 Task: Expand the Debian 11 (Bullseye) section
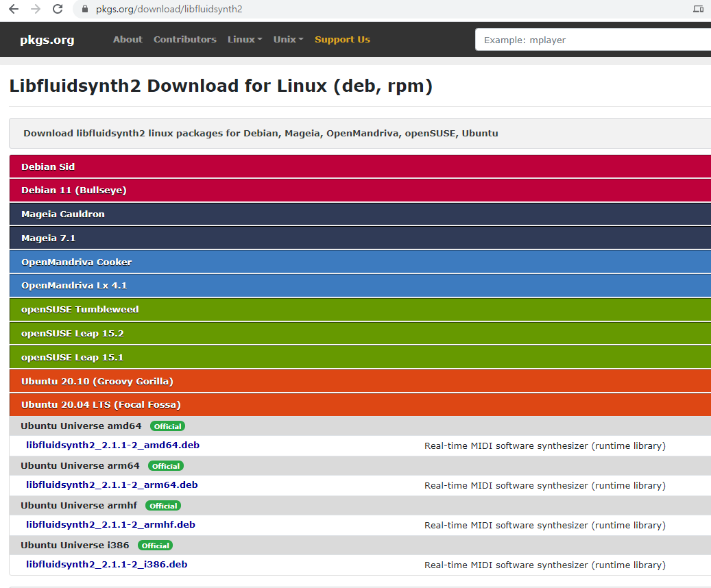(x=360, y=190)
